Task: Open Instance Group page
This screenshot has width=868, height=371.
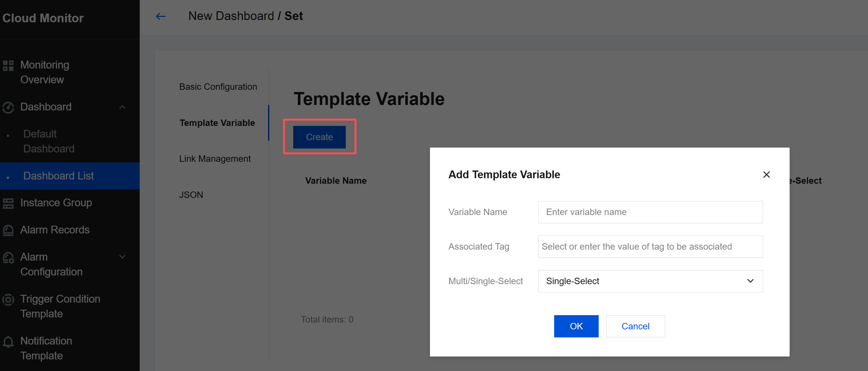Action: coord(56,203)
